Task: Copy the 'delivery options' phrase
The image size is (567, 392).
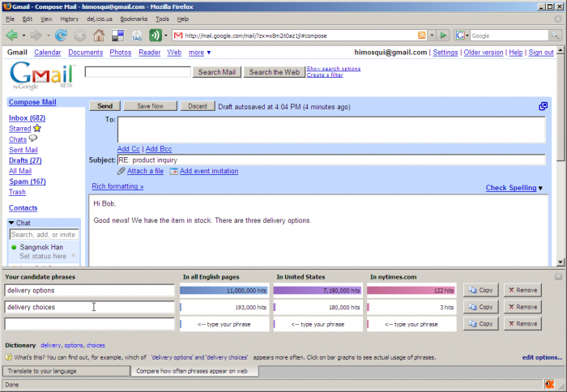Action: (480, 290)
